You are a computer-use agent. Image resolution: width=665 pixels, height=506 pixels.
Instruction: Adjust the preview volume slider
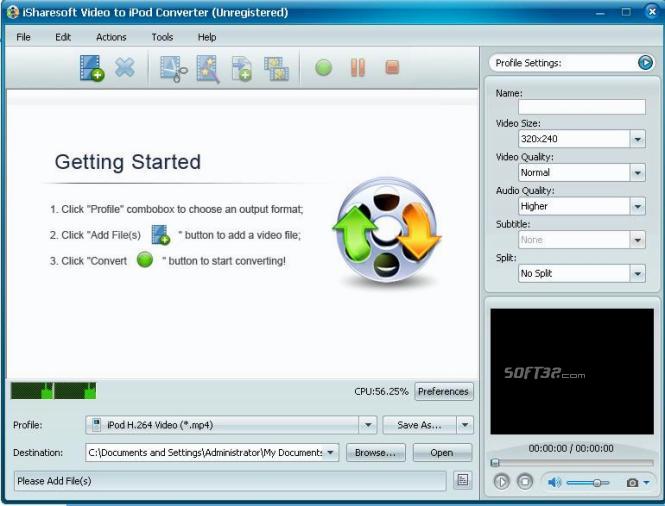(588, 483)
